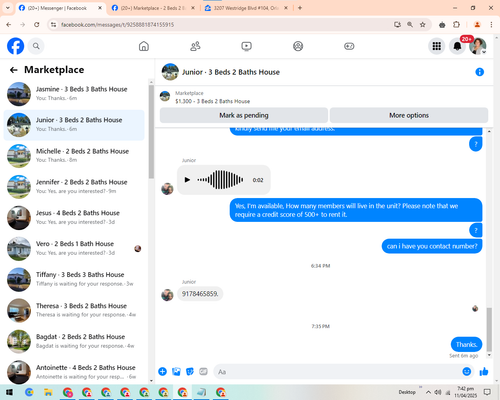The width and height of the screenshot is (500, 400).
Task: Open the tab search dropdown arrow
Action: [x=8, y=8]
